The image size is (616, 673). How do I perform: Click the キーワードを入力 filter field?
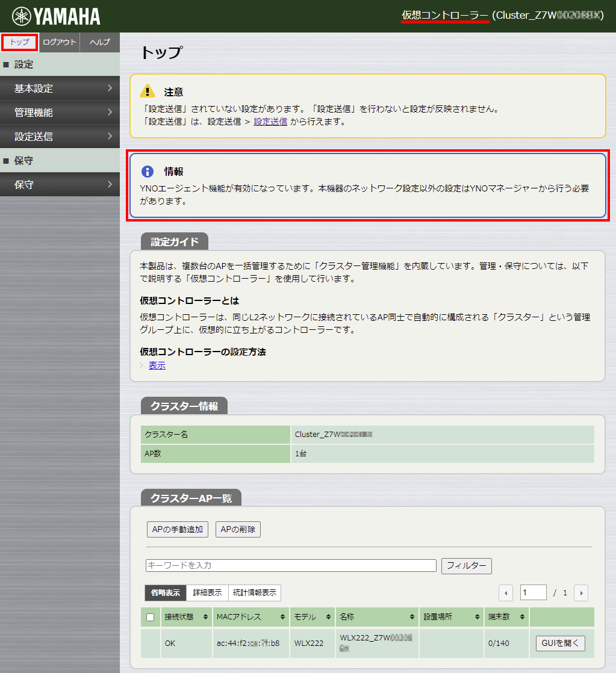(291, 566)
